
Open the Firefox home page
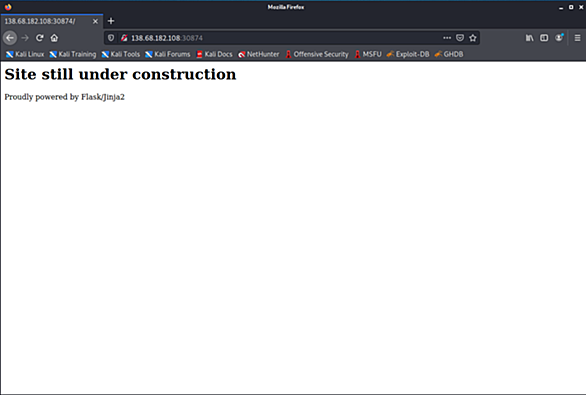pyautogui.click(x=54, y=38)
